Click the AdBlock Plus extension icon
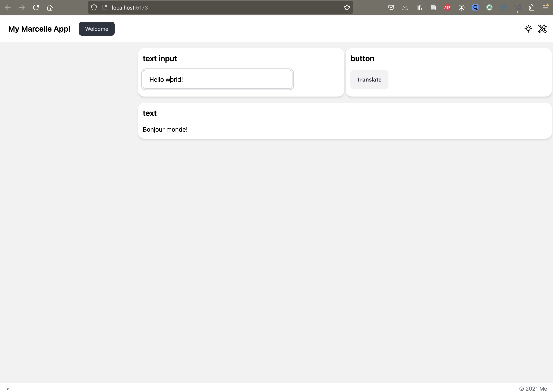The height and width of the screenshot is (392, 553). click(x=447, y=7)
